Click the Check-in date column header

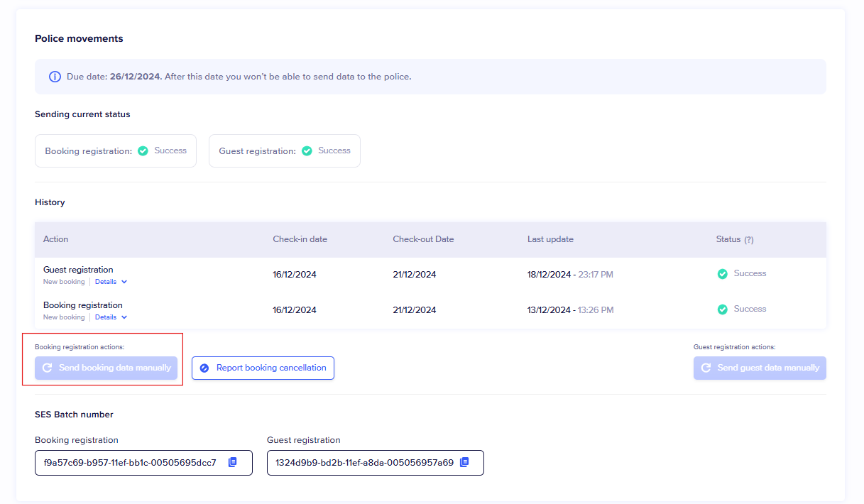300,239
